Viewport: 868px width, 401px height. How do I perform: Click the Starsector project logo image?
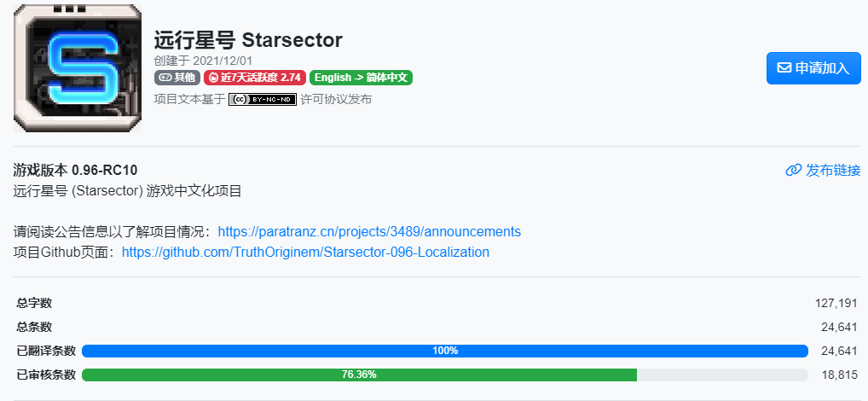pyautogui.click(x=77, y=68)
